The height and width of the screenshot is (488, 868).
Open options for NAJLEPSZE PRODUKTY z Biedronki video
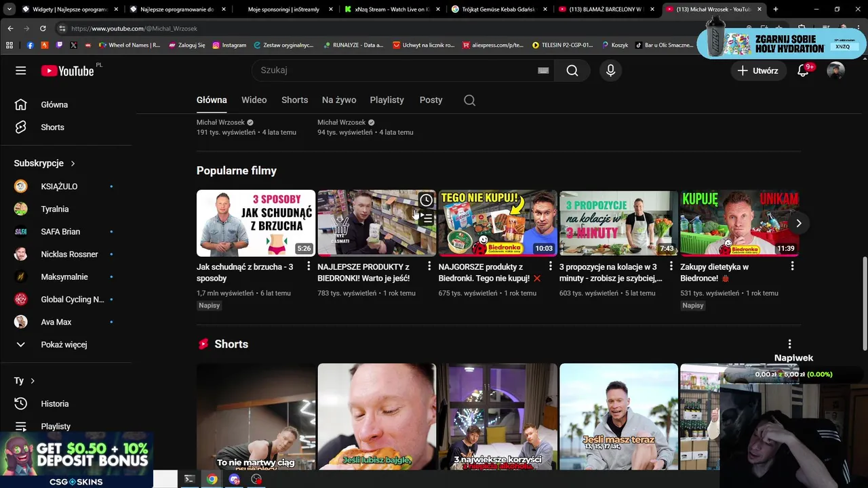point(429,266)
